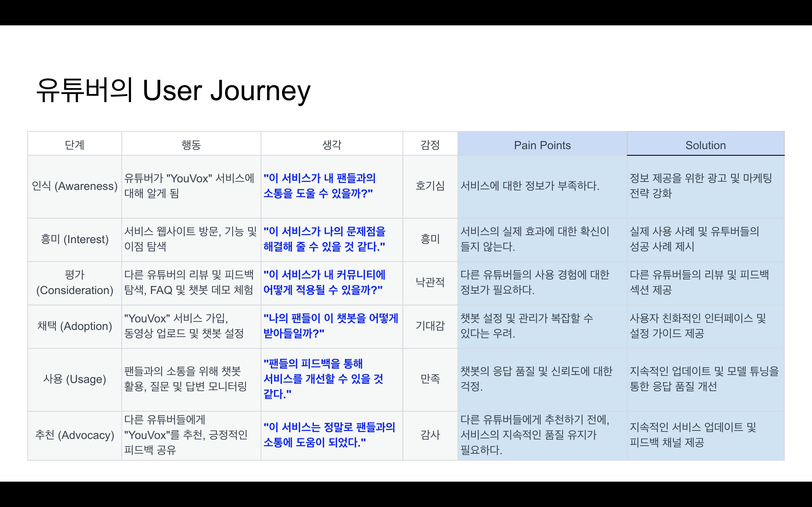Screen dimensions: 812x507
Task: Click the blue quote about 챗봇을 어떻게 받아들일까
Action: [331, 326]
